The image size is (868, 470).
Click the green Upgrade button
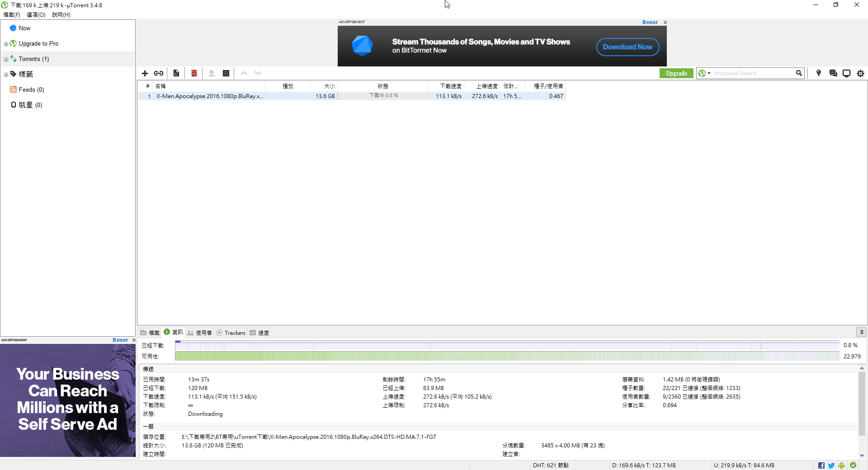[676, 73]
